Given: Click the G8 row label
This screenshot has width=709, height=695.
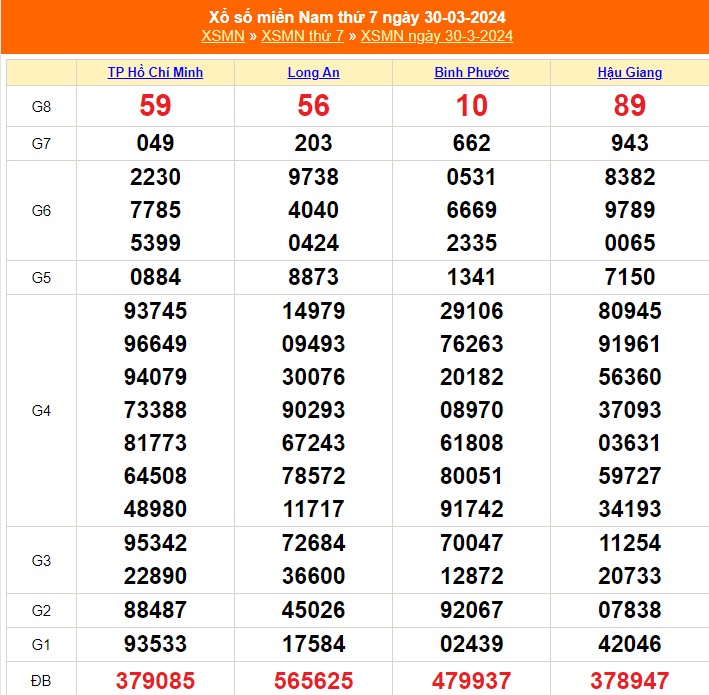Looking at the screenshot, I should point(41,107).
